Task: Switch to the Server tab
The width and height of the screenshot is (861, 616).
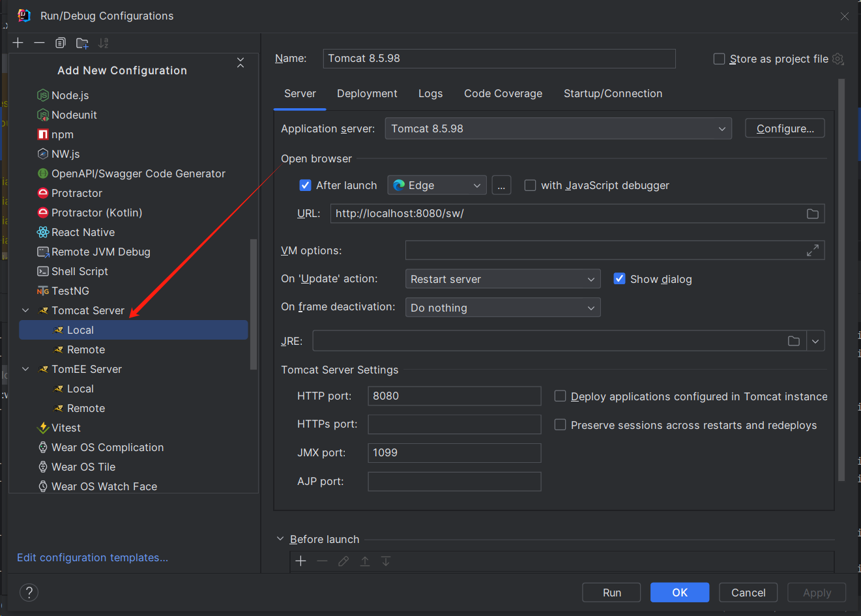Action: point(300,94)
